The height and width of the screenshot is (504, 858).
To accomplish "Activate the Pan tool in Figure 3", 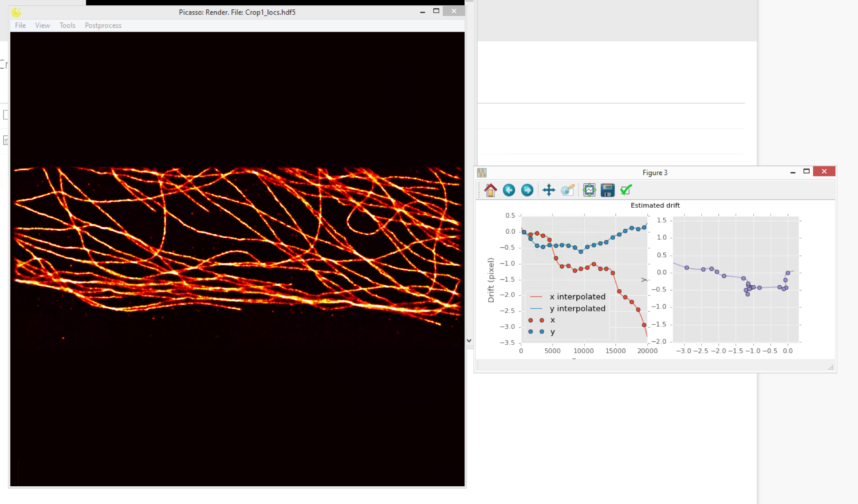I will [549, 190].
